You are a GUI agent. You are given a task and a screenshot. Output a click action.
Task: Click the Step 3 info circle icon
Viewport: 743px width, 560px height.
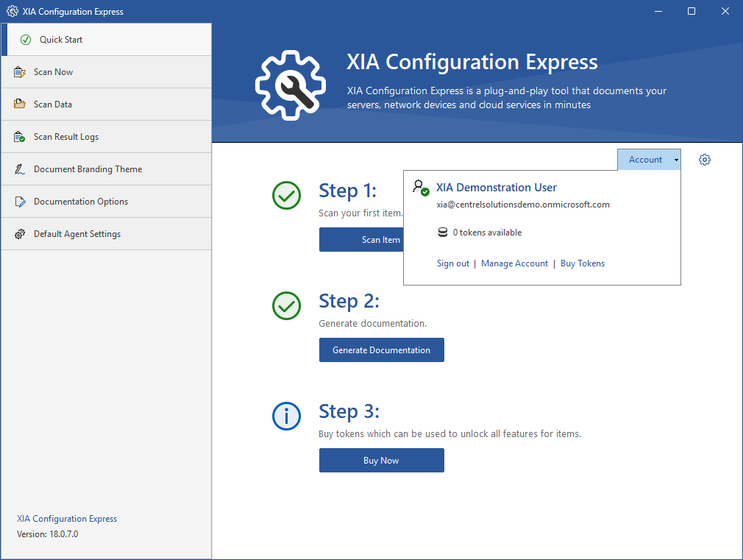[286, 417]
